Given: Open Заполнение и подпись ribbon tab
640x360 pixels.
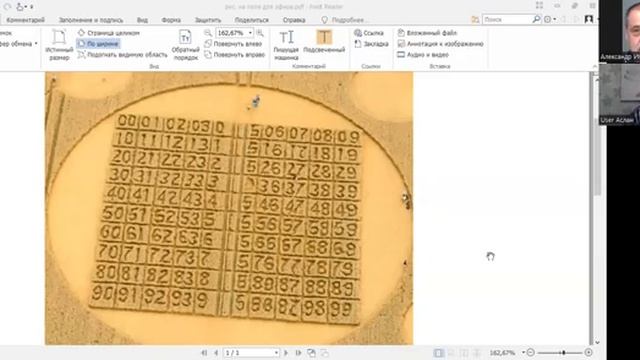Looking at the screenshot, I should click(91, 20).
